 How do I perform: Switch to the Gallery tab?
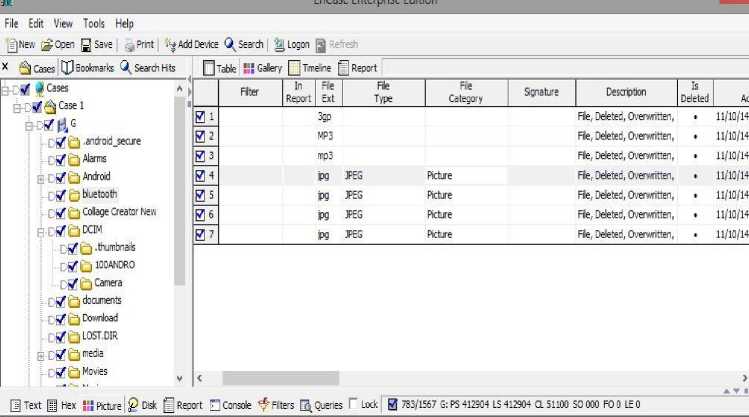coord(263,68)
